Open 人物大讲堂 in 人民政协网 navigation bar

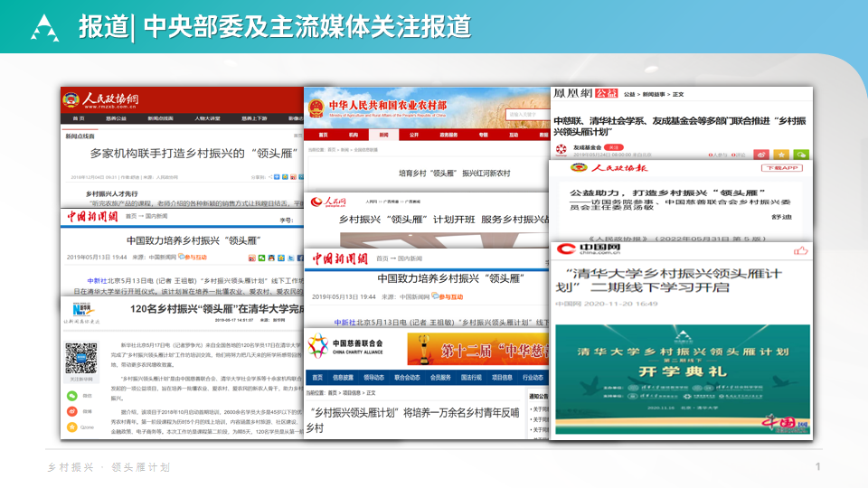(x=208, y=118)
